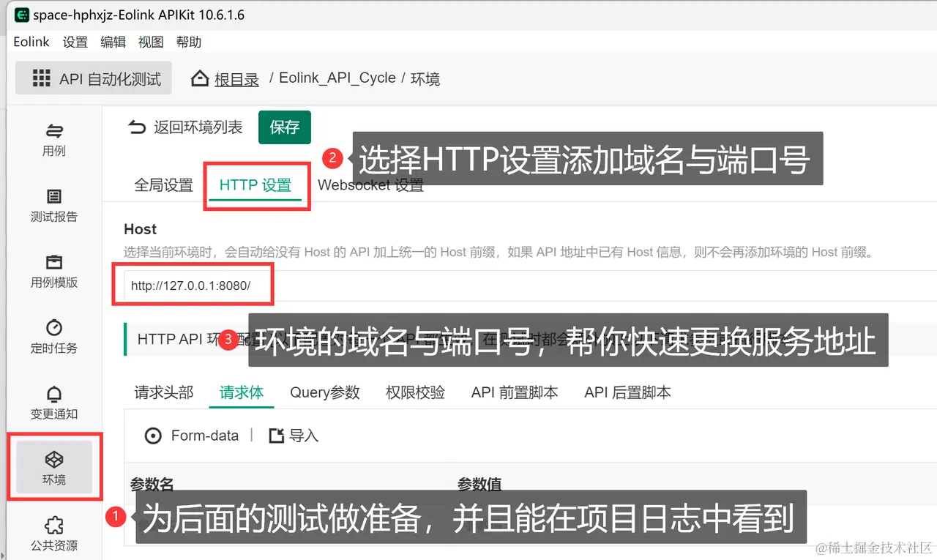
Task: Open 用例模版 in the sidebar
Action: pyautogui.click(x=54, y=272)
